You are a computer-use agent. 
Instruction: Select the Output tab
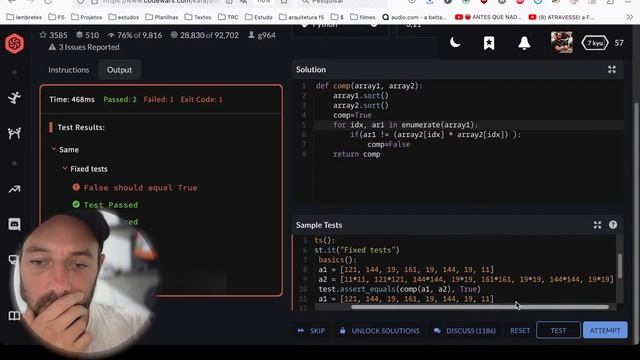click(x=119, y=70)
